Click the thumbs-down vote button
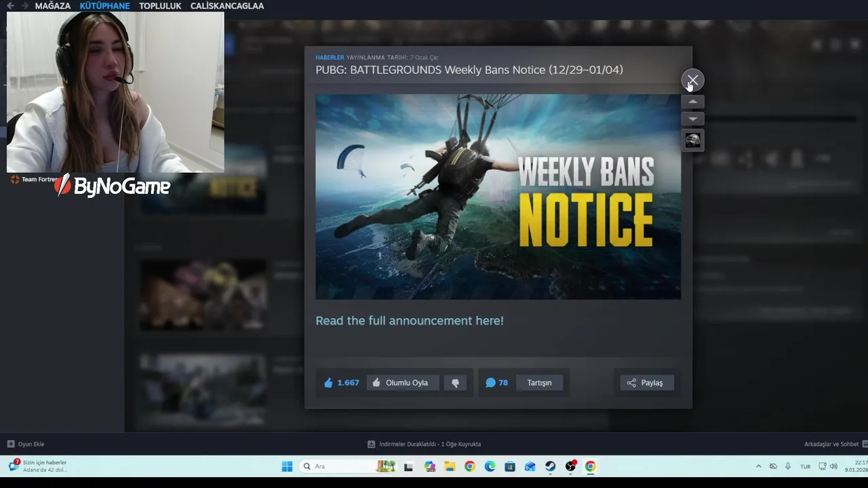This screenshot has width=868, height=488. tap(455, 383)
